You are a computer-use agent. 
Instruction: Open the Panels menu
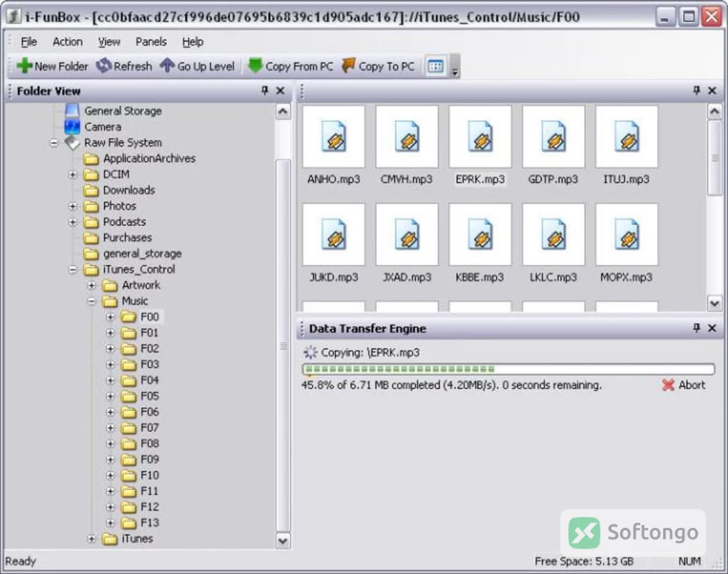[x=151, y=41]
